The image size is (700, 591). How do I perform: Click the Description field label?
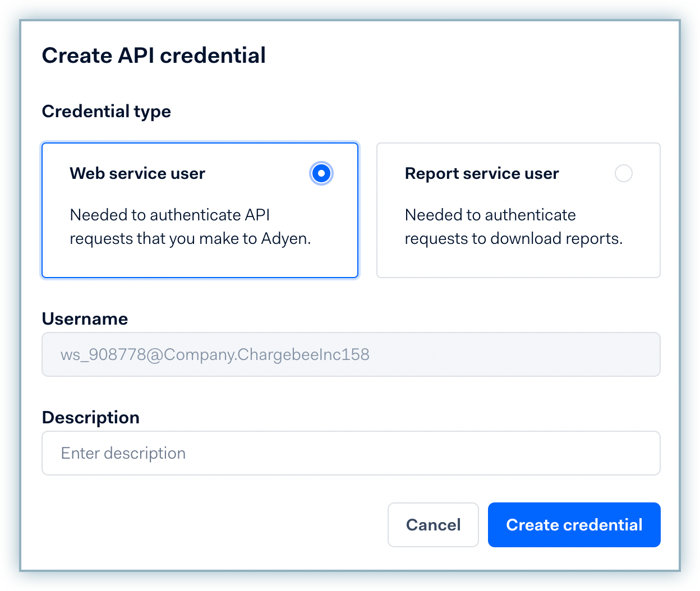[x=90, y=417]
